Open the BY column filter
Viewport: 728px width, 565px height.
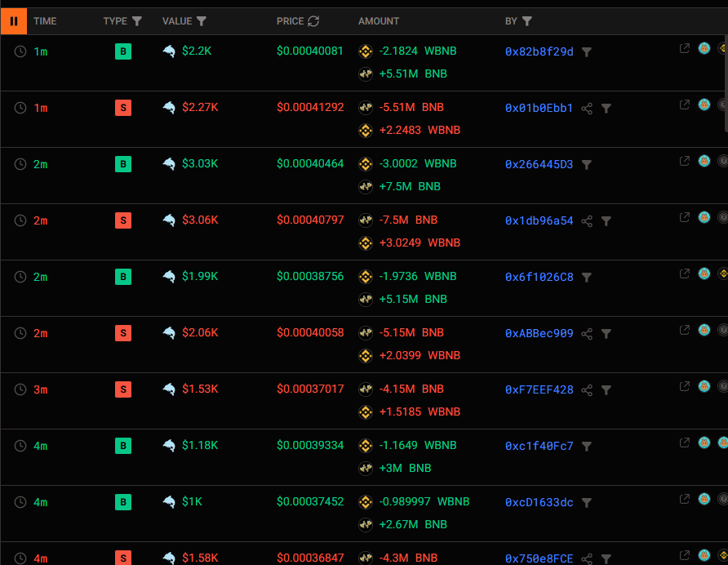[527, 21]
